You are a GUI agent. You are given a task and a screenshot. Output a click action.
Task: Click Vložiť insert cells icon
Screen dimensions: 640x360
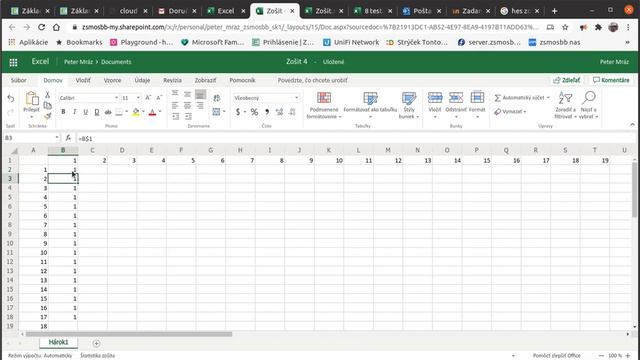435,98
